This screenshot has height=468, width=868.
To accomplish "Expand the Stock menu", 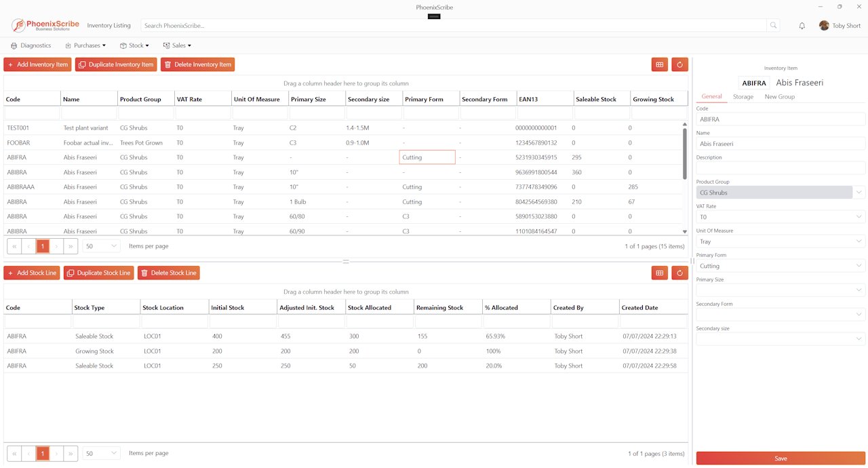I will pyautogui.click(x=134, y=45).
